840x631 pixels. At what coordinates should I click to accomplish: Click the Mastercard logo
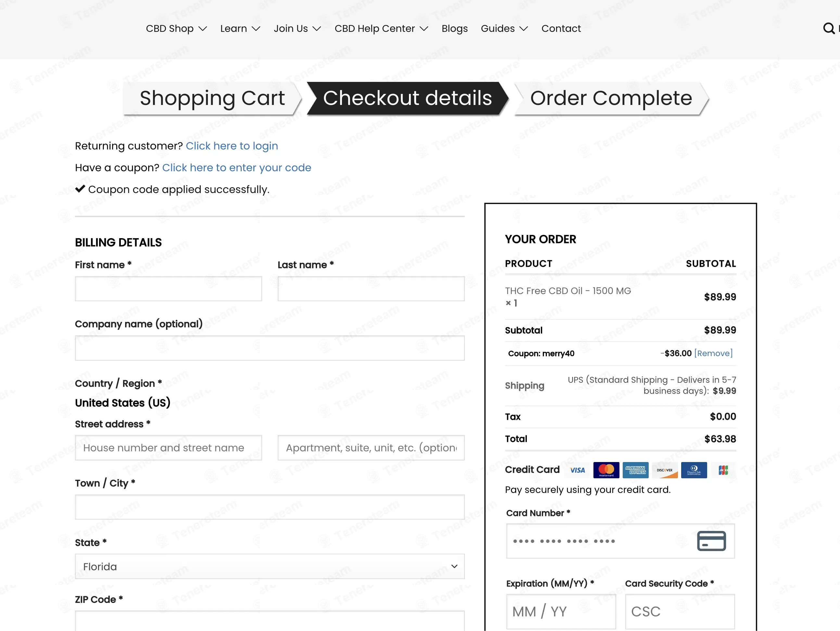[x=606, y=470]
